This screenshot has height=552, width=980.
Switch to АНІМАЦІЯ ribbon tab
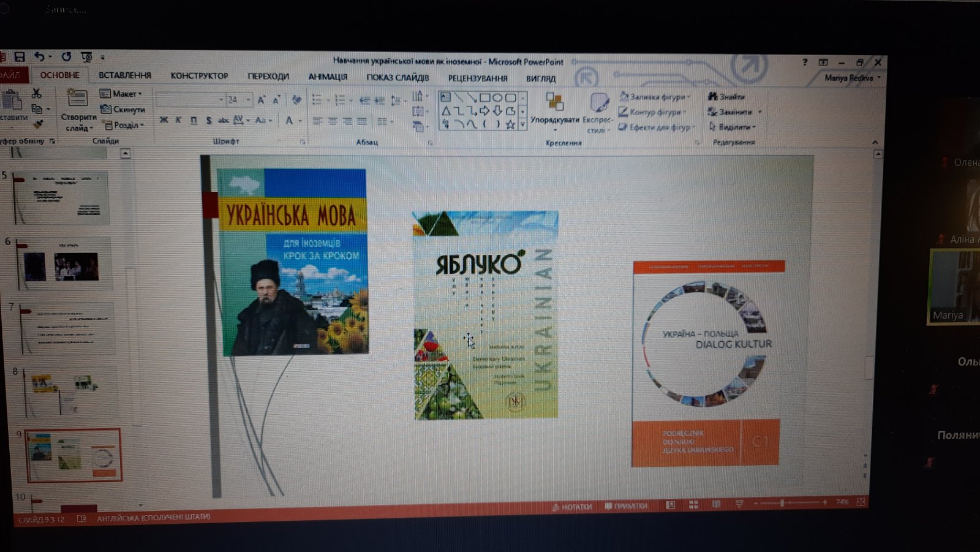click(328, 77)
